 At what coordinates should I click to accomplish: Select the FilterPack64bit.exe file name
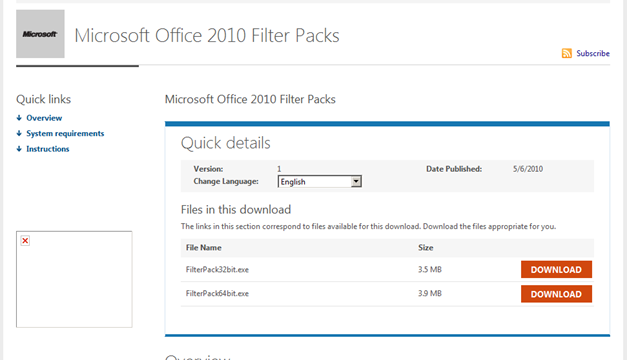217,294
